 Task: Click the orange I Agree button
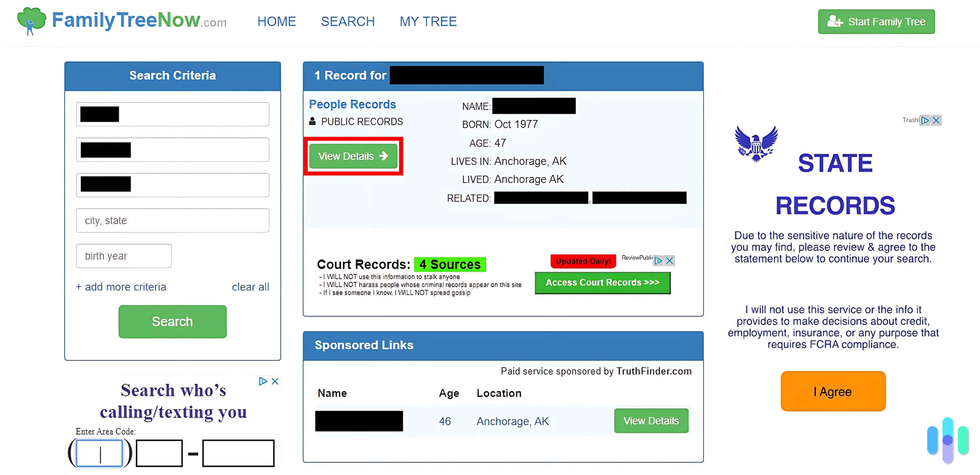[833, 391]
